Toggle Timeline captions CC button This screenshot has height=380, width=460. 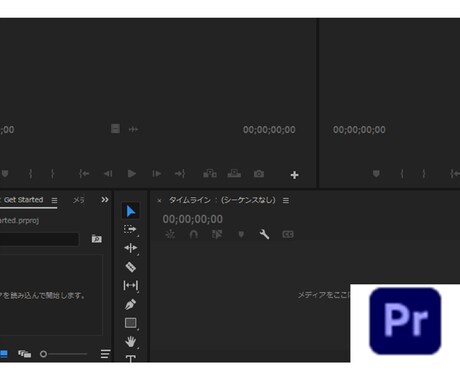click(x=288, y=235)
